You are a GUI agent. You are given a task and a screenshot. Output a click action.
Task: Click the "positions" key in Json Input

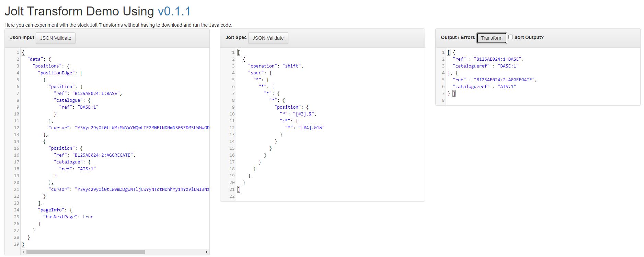point(47,66)
